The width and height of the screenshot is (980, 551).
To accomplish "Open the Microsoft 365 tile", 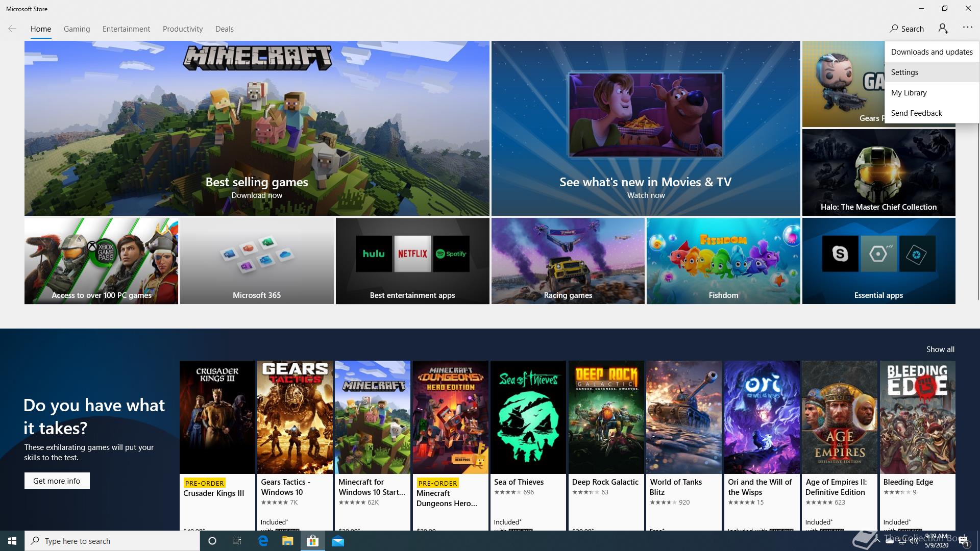I will 257,261.
